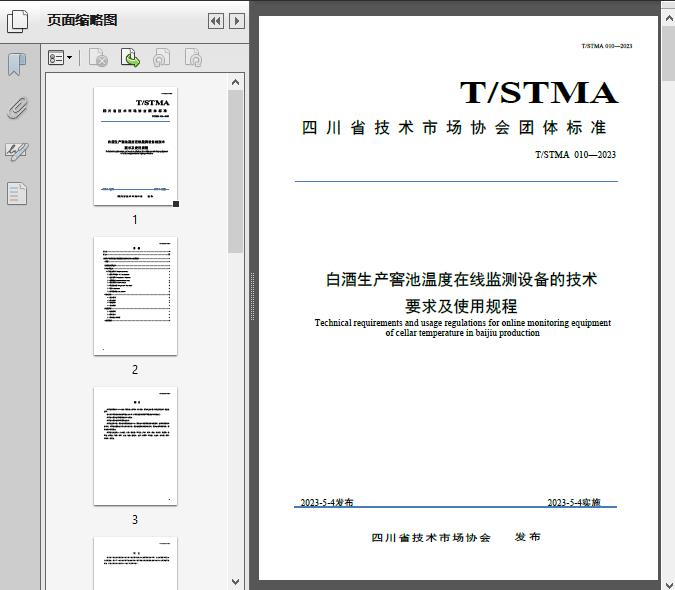
Task: Expand the panel with right-arrow button
Action: (x=237, y=21)
